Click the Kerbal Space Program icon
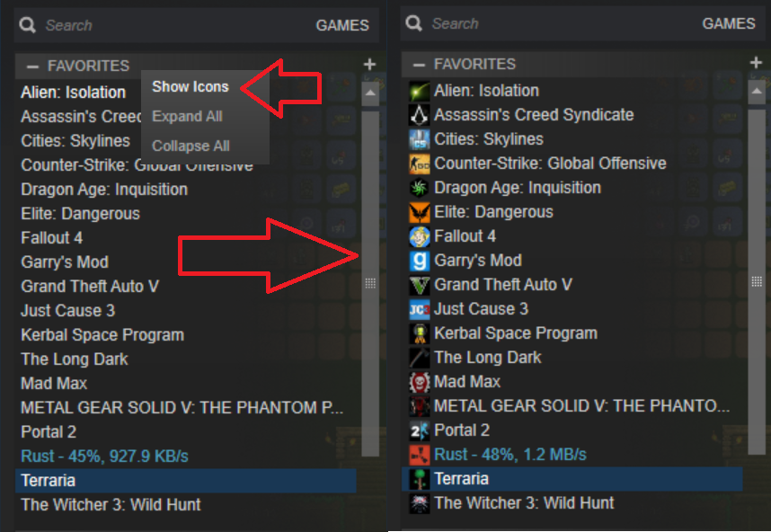Viewport: 771px width, 532px height. 420,333
